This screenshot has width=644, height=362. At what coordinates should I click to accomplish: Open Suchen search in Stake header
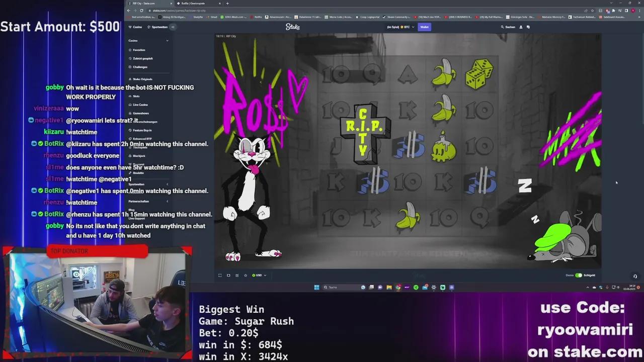pyautogui.click(x=508, y=27)
